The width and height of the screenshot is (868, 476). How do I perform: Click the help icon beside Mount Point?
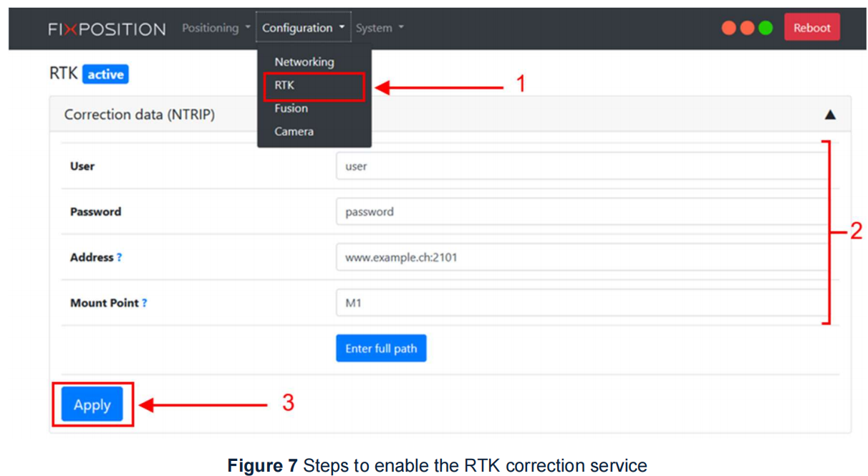(x=144, y=303)
